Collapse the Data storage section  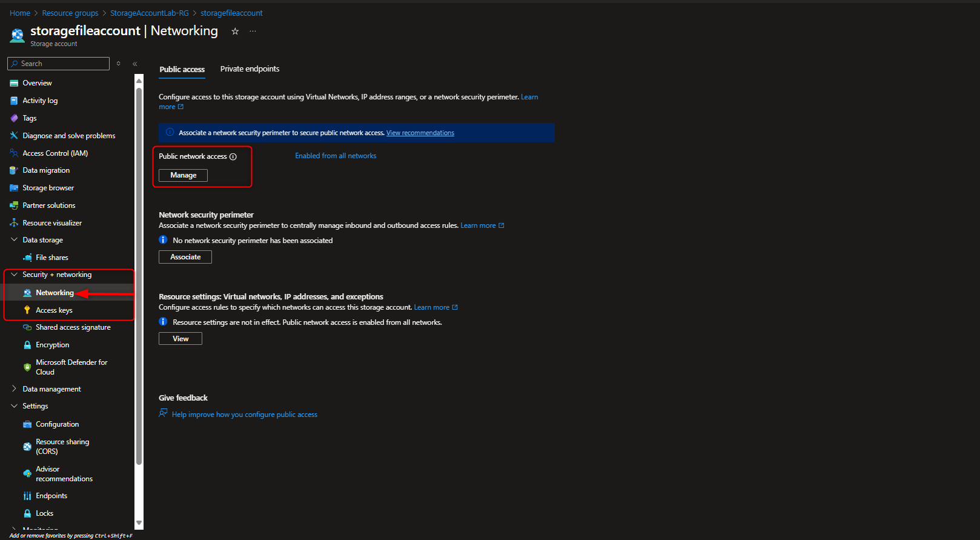pyautogui.click(x=14, y=240)
